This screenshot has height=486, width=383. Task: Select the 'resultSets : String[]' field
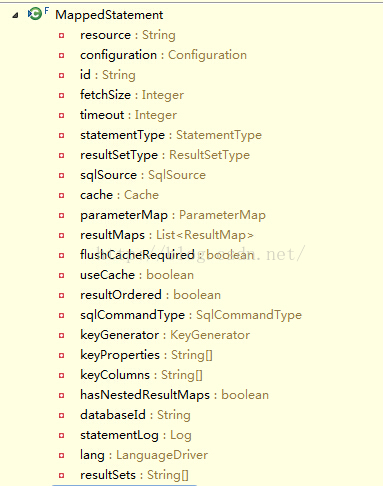pos(134,475)
